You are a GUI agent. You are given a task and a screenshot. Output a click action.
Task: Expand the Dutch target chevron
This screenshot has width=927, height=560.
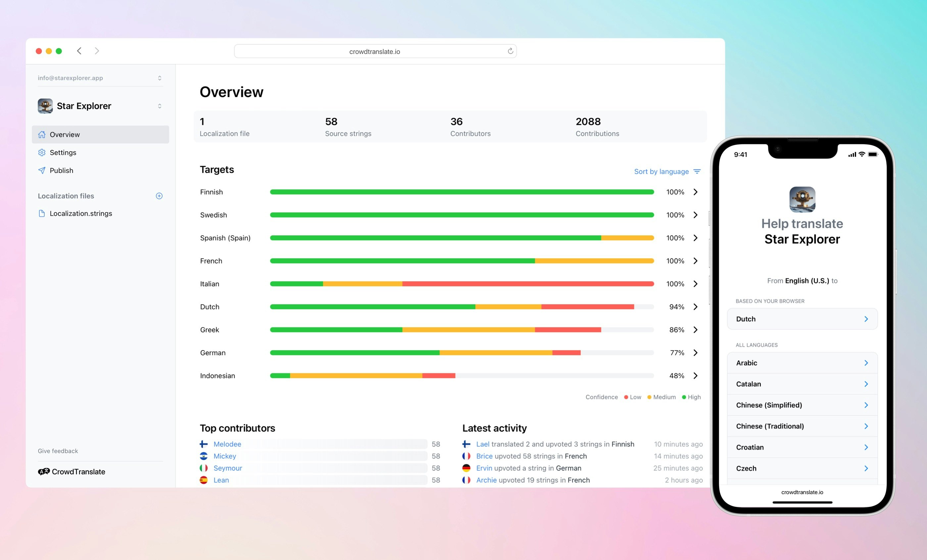696,306
